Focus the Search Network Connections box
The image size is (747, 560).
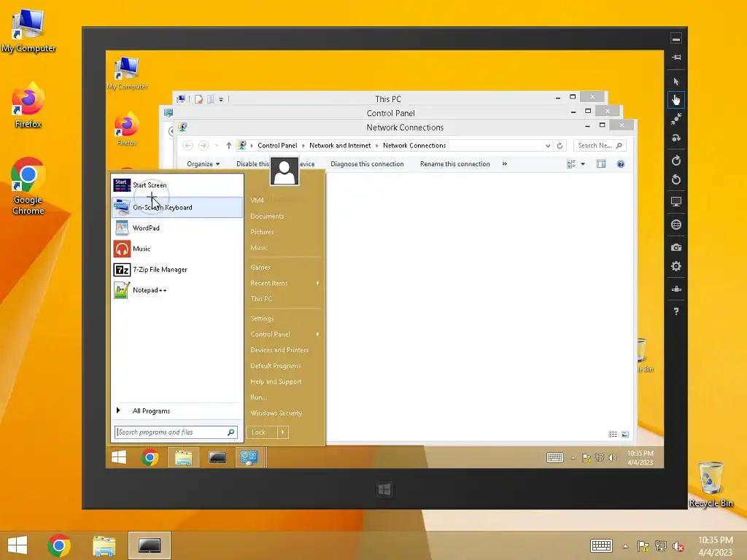point(600,146)
